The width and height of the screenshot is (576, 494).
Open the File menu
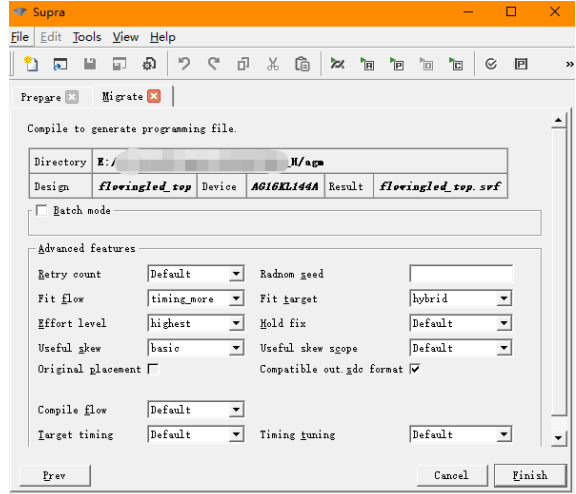(20, 37)
